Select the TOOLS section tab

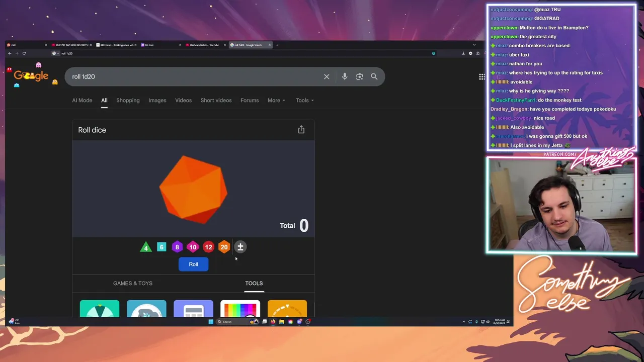(x=254, y=283)
